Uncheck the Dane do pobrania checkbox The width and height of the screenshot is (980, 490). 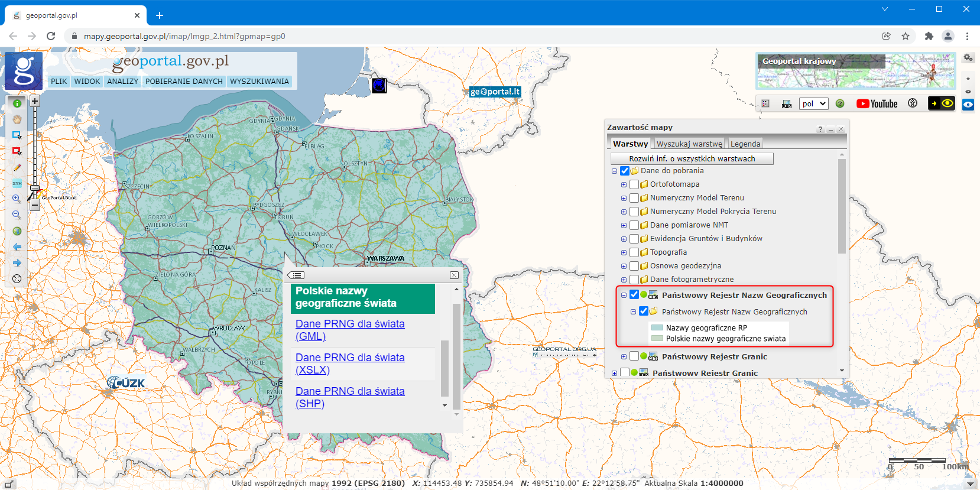click(625, 171)
